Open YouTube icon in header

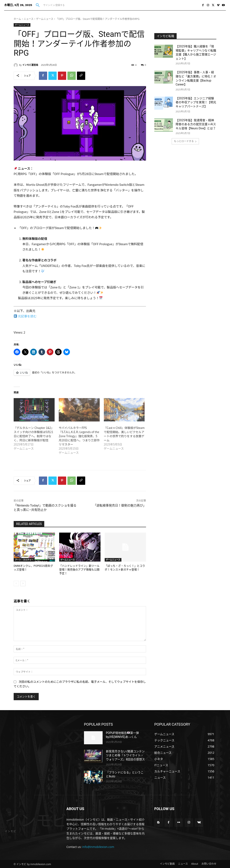pyautogui.click(x=223, y=5)
